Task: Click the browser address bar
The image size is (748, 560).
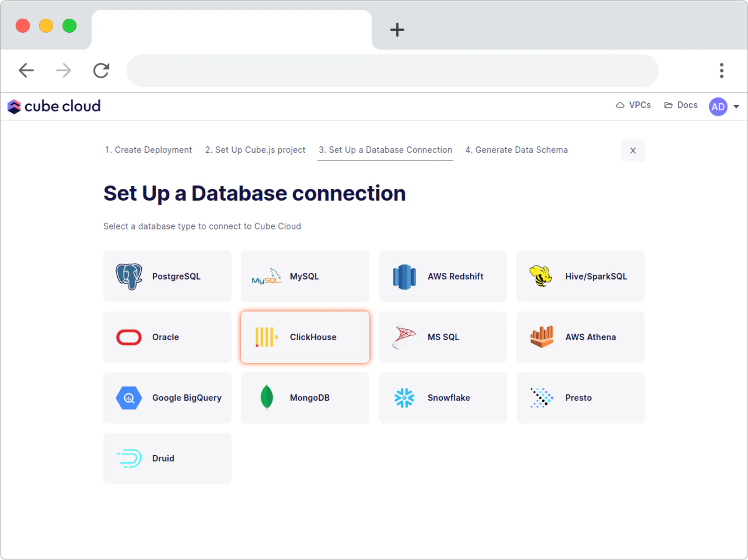Action: pyautogui.click(x=393, y=71)
